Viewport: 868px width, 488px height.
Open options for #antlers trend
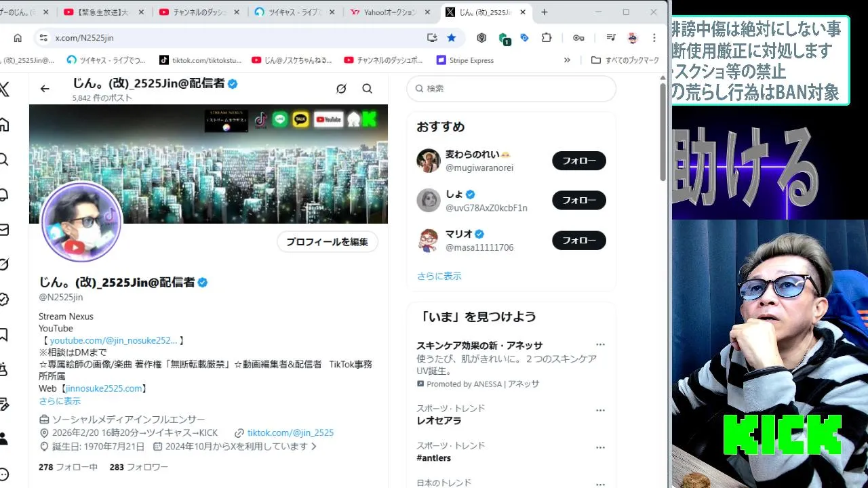coord(600,447)
